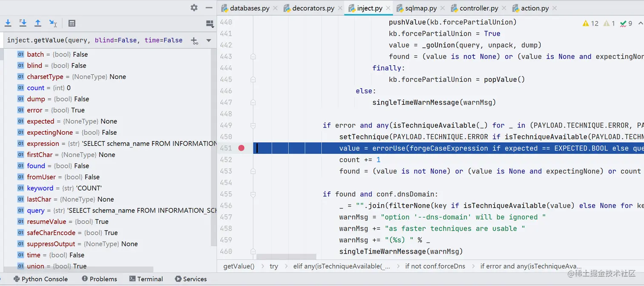
Task: Close the inject.py tab
Action: 388,8
